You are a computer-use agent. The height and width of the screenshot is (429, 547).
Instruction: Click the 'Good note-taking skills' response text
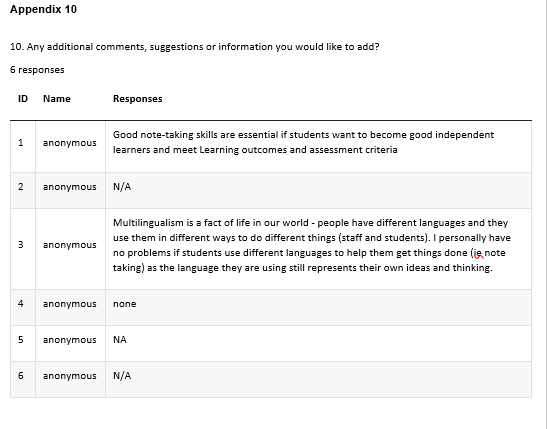point(303,142)
